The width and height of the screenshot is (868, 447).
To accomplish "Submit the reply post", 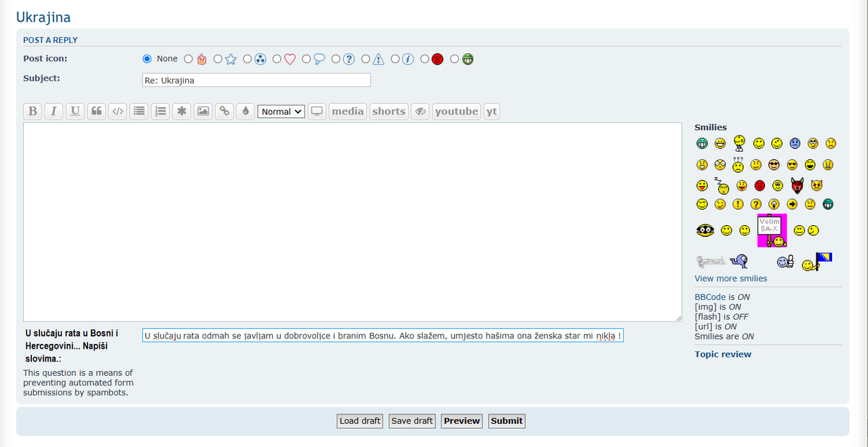I will tap(507, 421).
